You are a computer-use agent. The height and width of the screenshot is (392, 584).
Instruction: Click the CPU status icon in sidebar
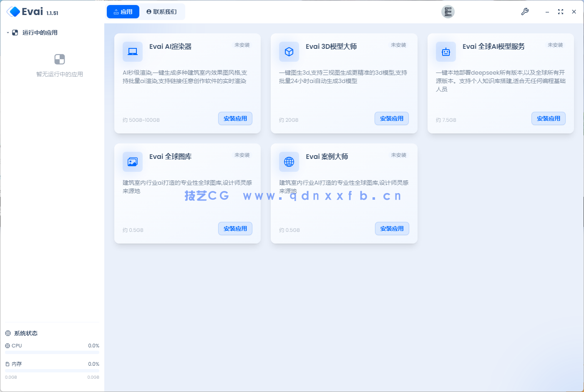tap(7, 346)
